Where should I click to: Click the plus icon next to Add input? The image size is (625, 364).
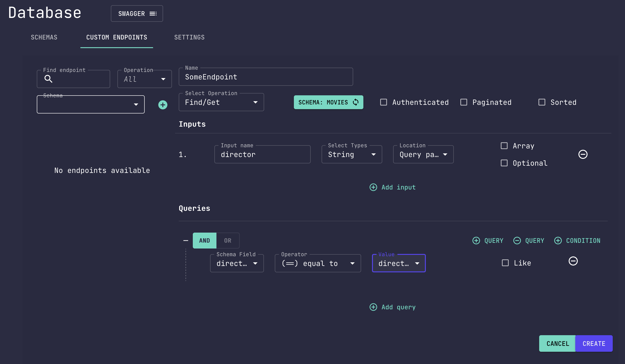(x=373, y=187)
